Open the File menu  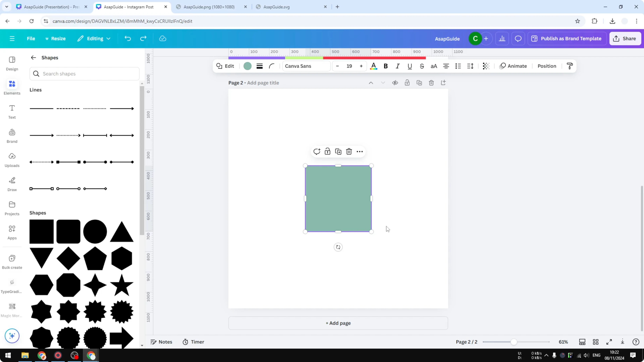tap(31, 38)
